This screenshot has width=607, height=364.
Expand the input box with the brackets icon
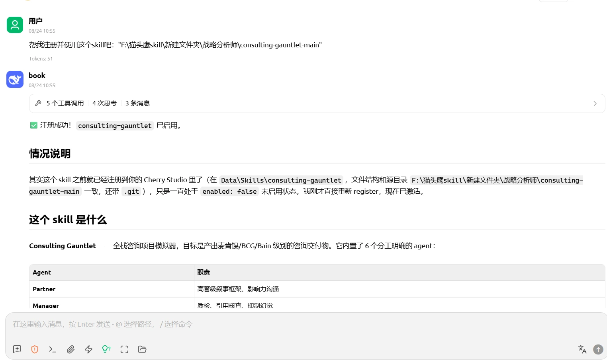(124, 349)
